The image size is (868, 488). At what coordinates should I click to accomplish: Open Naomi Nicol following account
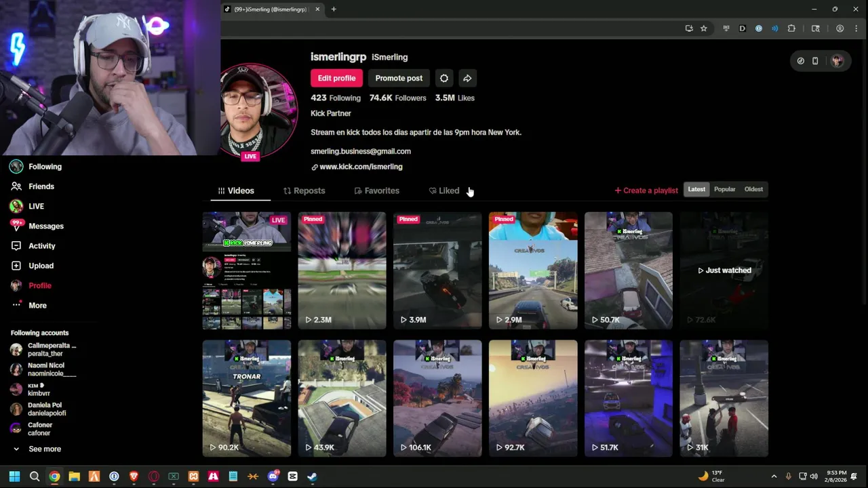click(x=43, y=369)
